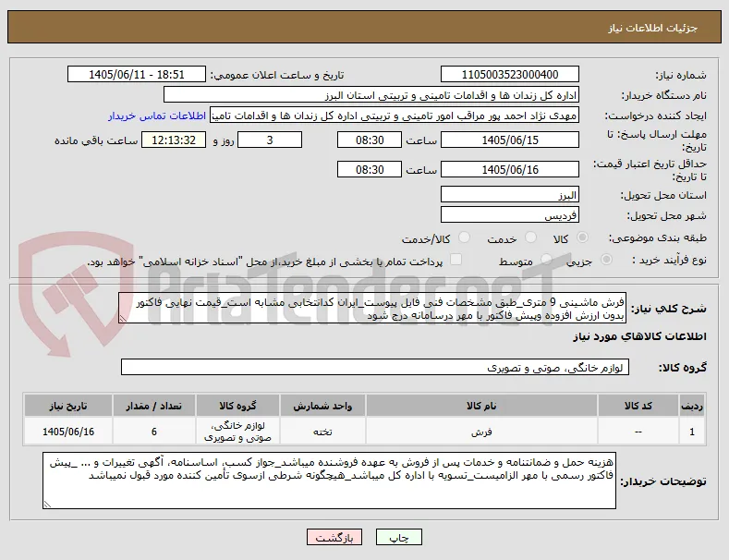Click the تاریخ نیاز column header

[x=68, y=406]
